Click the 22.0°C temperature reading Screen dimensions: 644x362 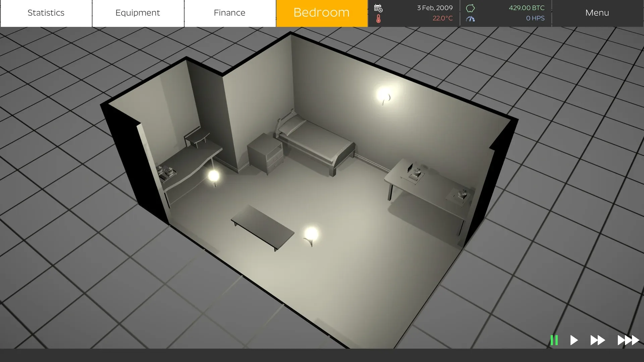(x=442, y=18)
